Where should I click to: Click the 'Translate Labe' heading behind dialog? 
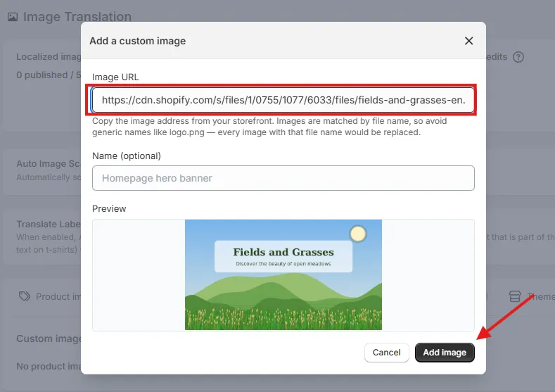[x=49, y=225]
